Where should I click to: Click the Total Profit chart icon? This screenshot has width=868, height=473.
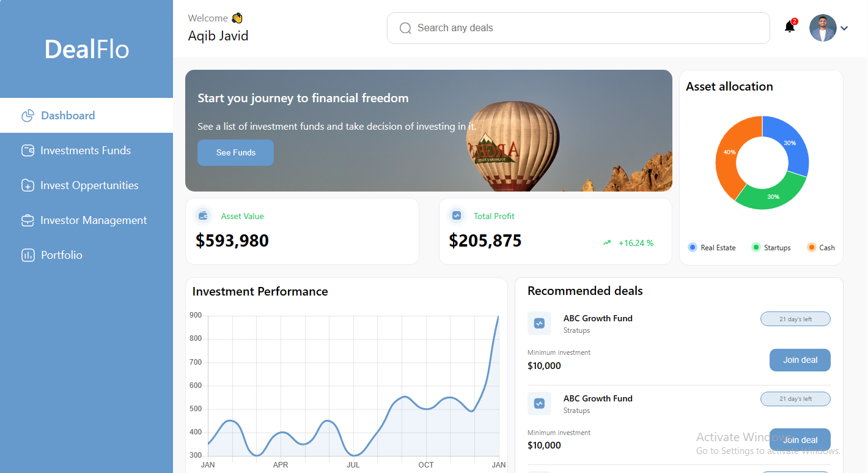tap(456, 215)
